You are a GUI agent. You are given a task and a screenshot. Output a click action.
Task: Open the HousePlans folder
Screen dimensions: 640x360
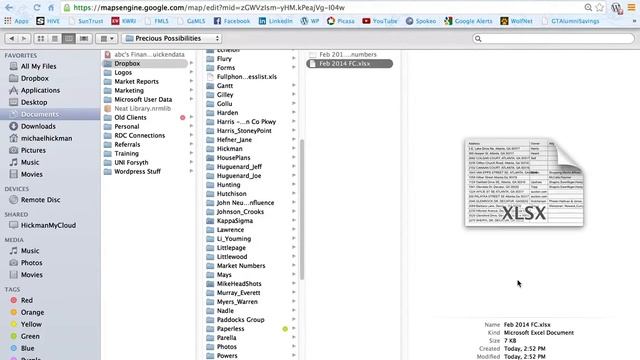[233, 158]
